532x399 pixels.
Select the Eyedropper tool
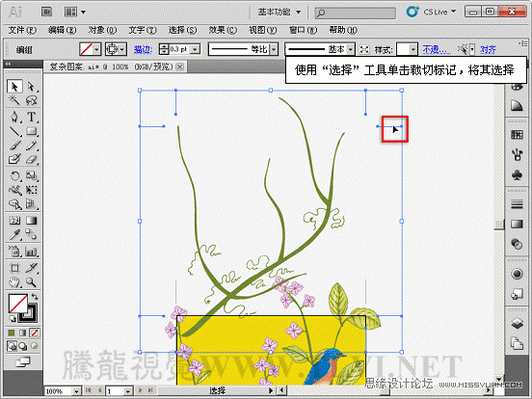[14, 234]
